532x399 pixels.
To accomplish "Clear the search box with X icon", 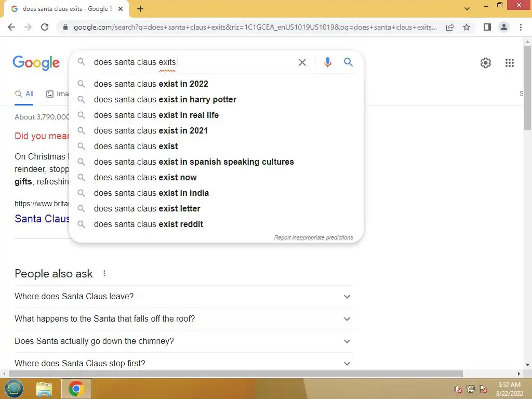I will coord(302,62).
